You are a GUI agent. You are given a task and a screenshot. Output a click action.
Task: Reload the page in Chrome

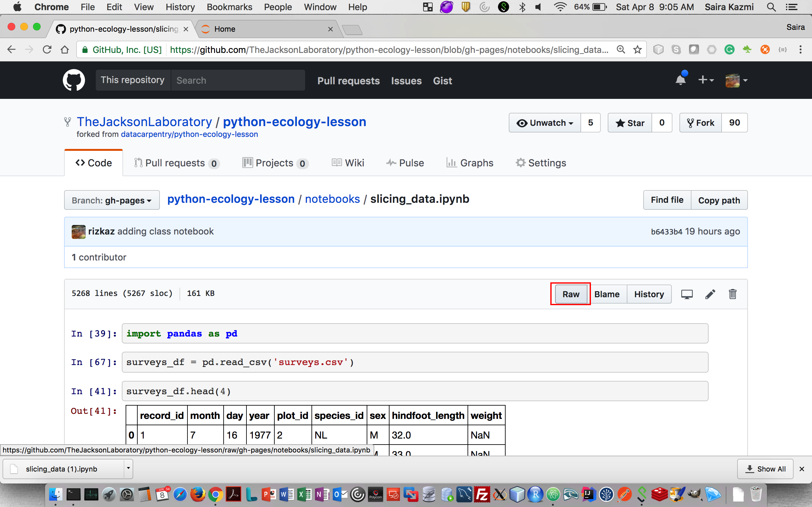[47, 50]
